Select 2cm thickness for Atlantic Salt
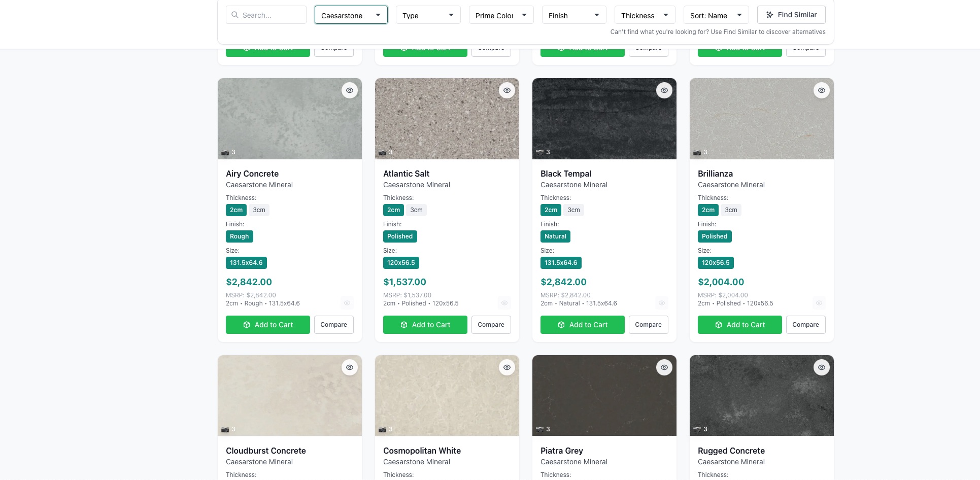The height and width of the screenshot is (480, 980). point(394,210)
